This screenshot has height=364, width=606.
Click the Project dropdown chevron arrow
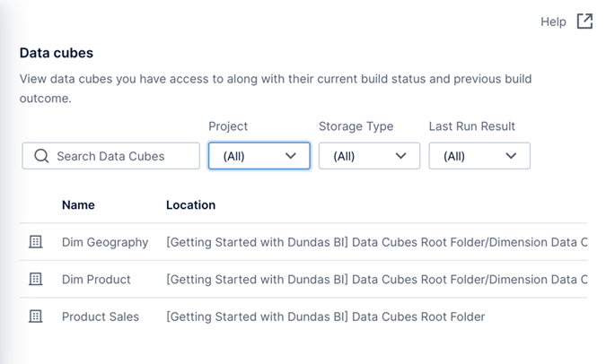pyautogui.click(x=290, y=156)
